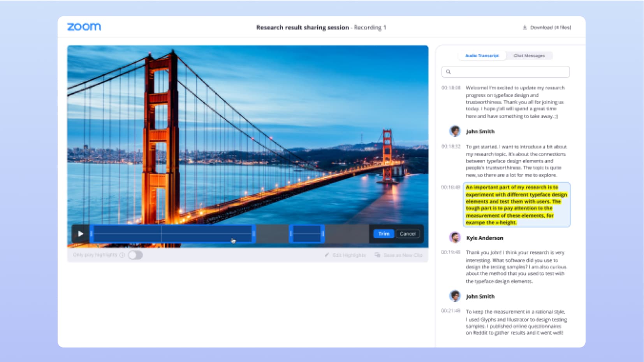Image resolution: width=644 pixels, height=362 pixels.
Task: Click the second trim segment's left handle
Action: click(291, 234)
